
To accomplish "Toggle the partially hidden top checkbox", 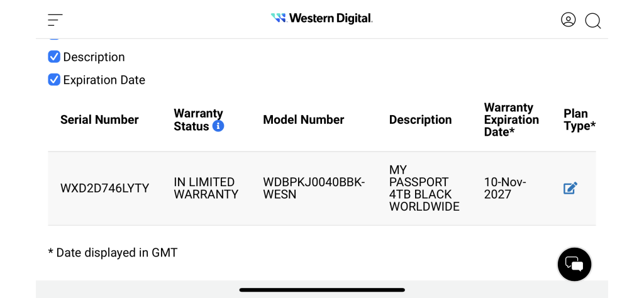I will [x=54, y=39].
